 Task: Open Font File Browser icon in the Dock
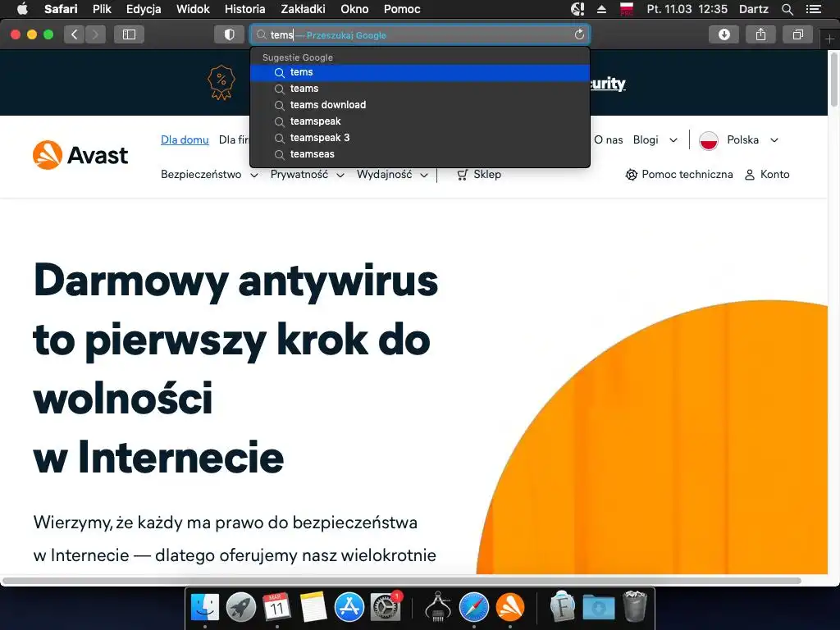pyautogui.click(x=563, y=606)
